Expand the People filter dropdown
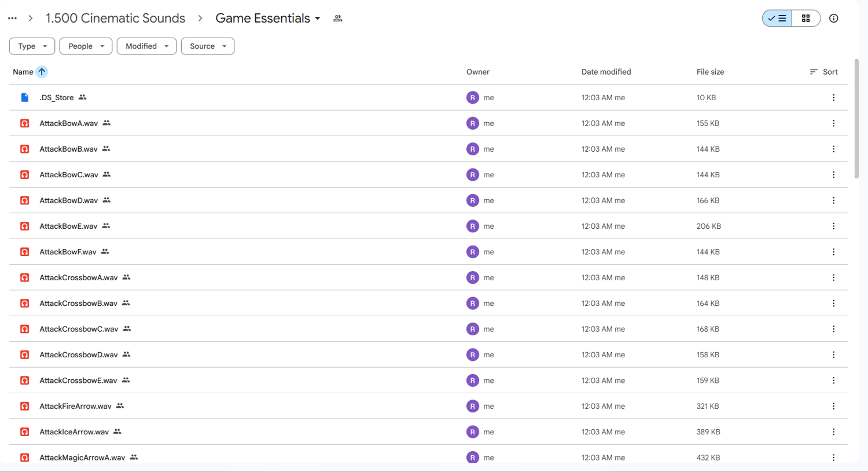868x472 pixels. pos(86,46)
